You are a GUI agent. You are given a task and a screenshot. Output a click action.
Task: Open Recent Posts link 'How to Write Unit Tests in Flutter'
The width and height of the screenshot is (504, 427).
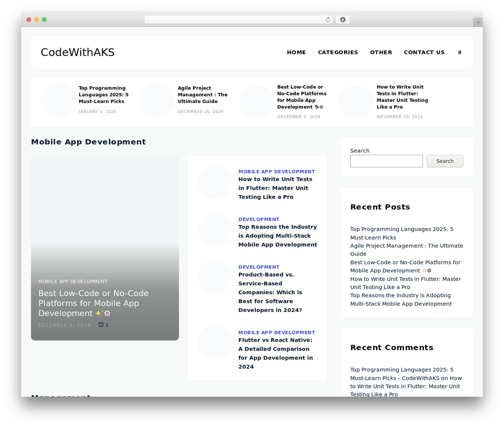(406, 283)
